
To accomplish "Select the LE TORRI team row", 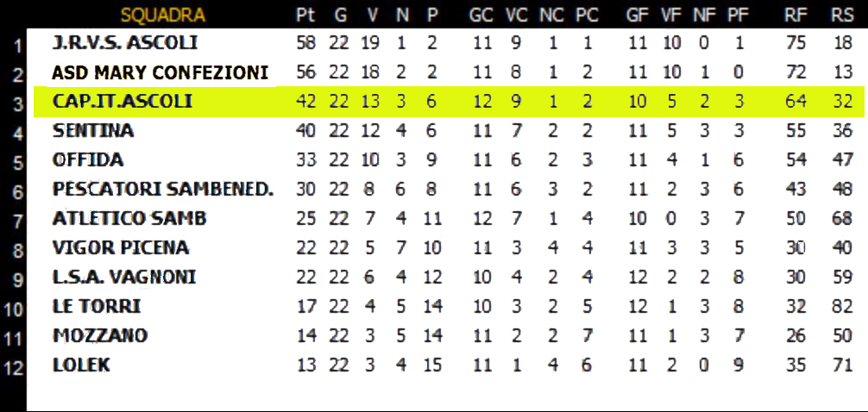I will click(445, 306).
